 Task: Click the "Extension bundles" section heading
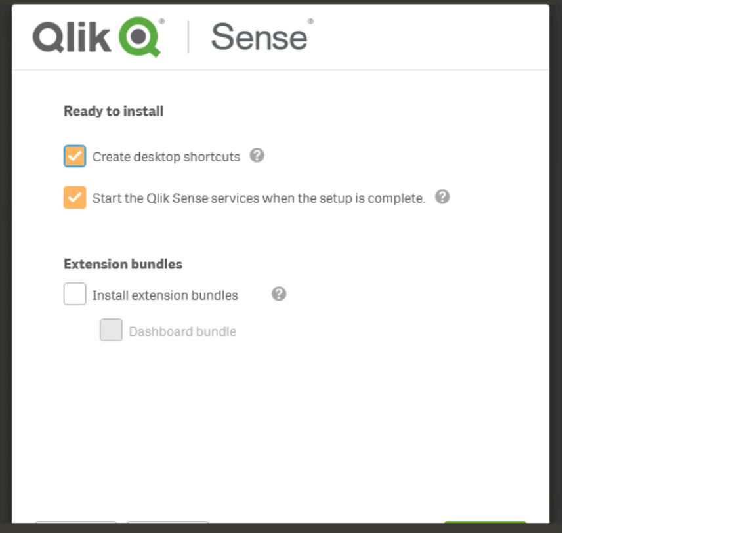(123, 264)
